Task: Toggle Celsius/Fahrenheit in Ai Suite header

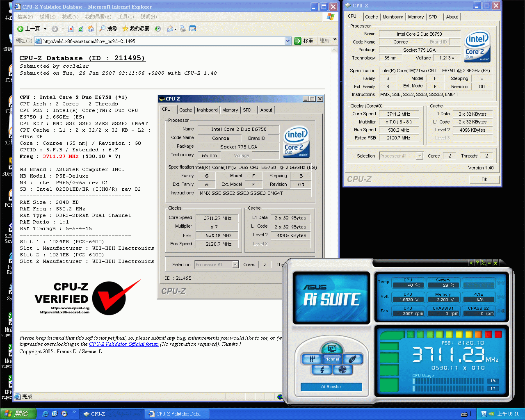Action: (x=483, y=263)
